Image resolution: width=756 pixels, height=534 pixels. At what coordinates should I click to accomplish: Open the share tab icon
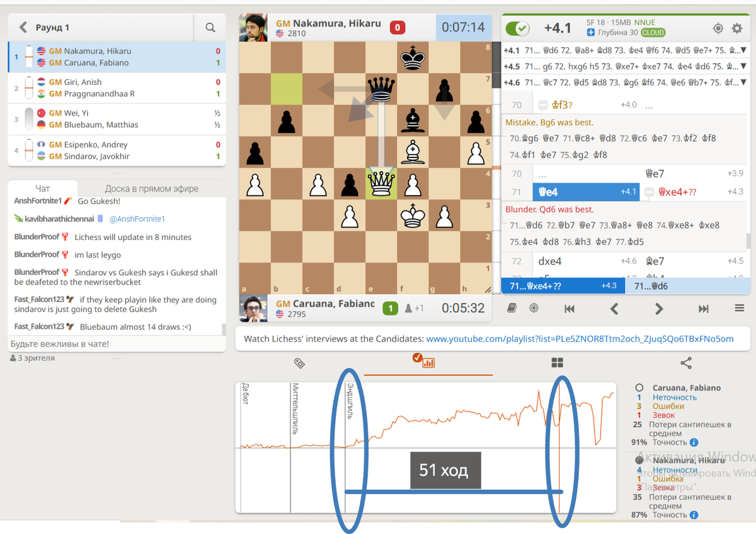686,363
